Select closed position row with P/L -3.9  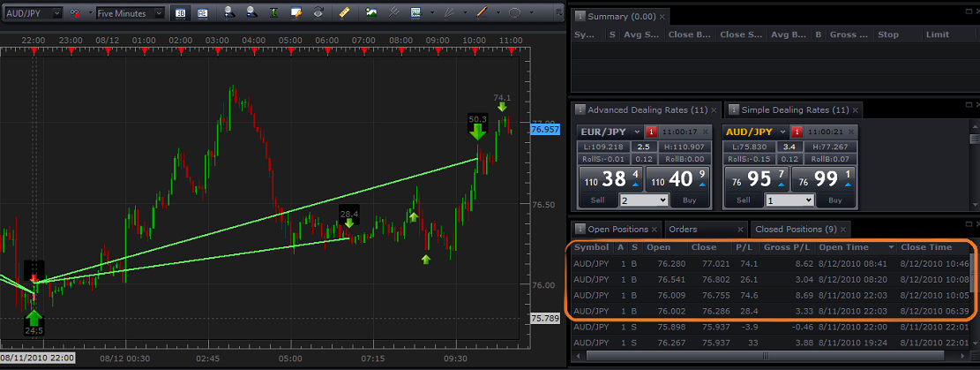point(771,327)
